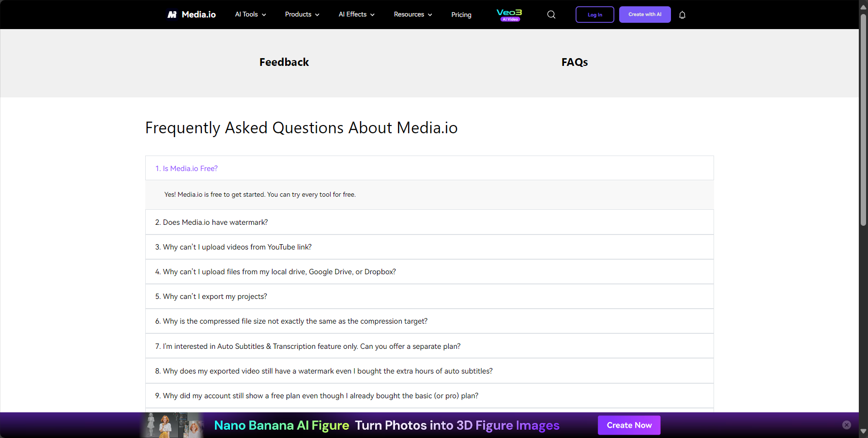Click the Log In button
The image size is (868, 438).
(594, 15)
